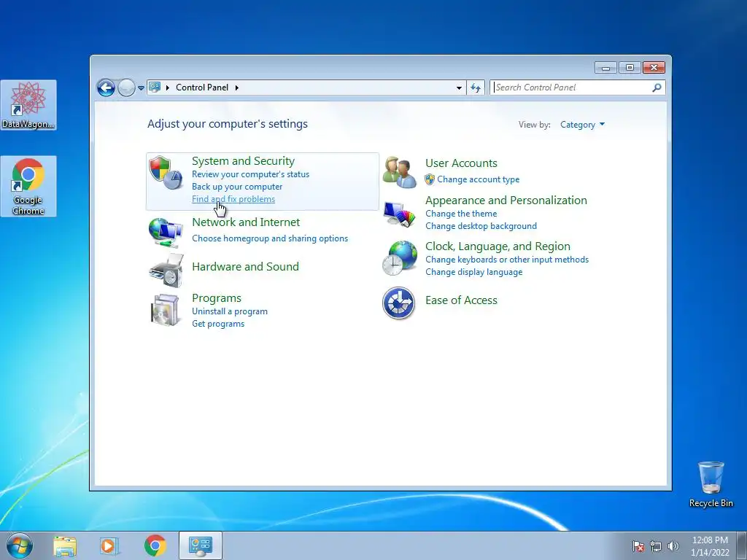Click Back up your computer
747x560 pixels.
click(x=237, y=187)
